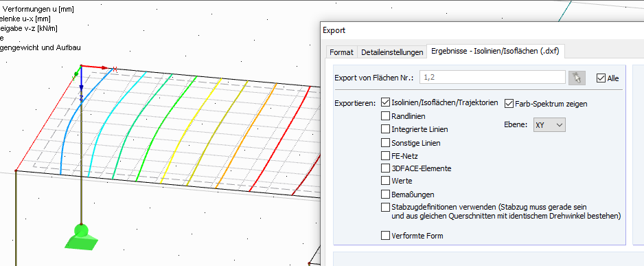Toggle the Alle checkbox
Screen dimensions: 644x266
601,78
